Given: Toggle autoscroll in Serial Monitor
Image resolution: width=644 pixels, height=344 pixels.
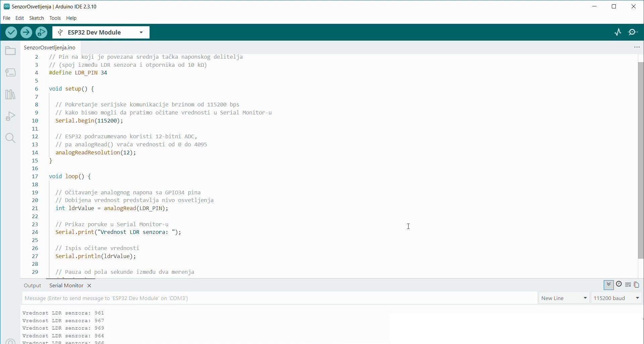Looking at the screenshot, I should tap(609, 285).
